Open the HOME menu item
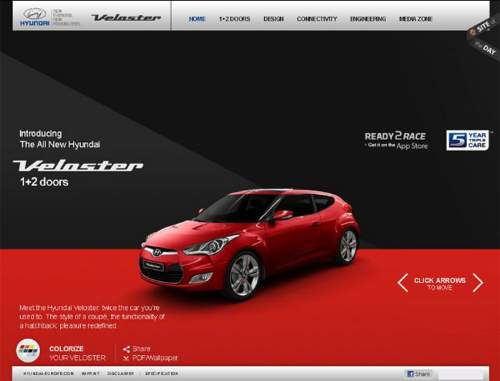Image resolution: width=500 pixels, height=381 pixels. pos(197,19)
